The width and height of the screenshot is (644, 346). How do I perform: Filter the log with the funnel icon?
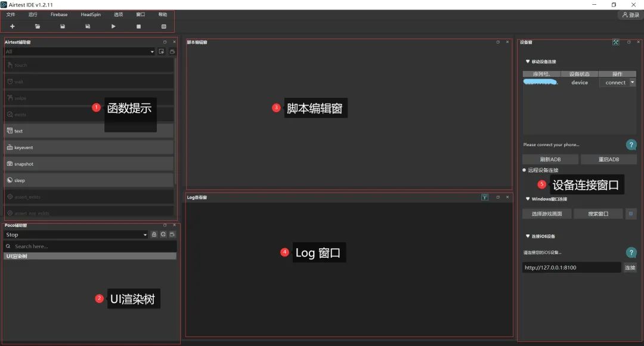[485, 197]
